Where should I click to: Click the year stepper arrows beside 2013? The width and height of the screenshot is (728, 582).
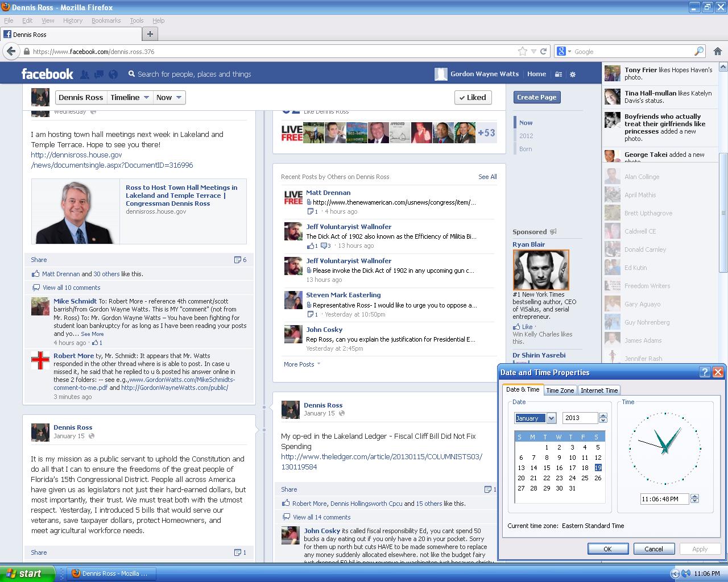[x=603, y=418]
